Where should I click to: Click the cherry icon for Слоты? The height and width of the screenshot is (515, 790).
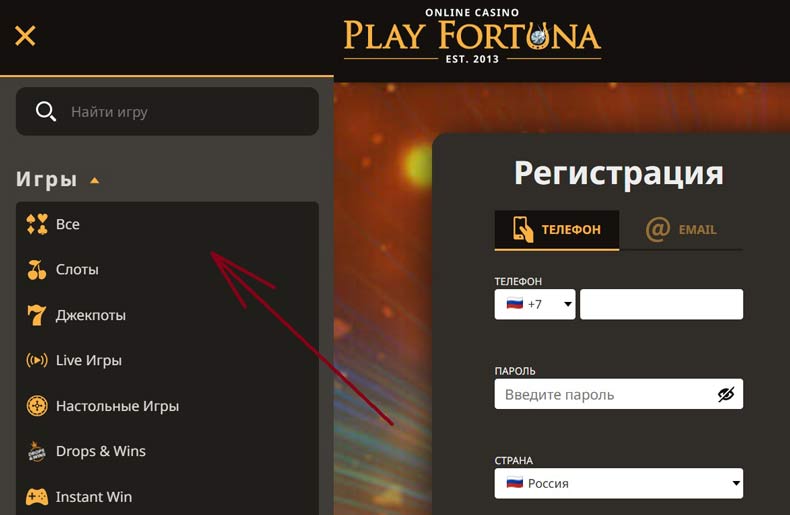click(x=37, y=269)
